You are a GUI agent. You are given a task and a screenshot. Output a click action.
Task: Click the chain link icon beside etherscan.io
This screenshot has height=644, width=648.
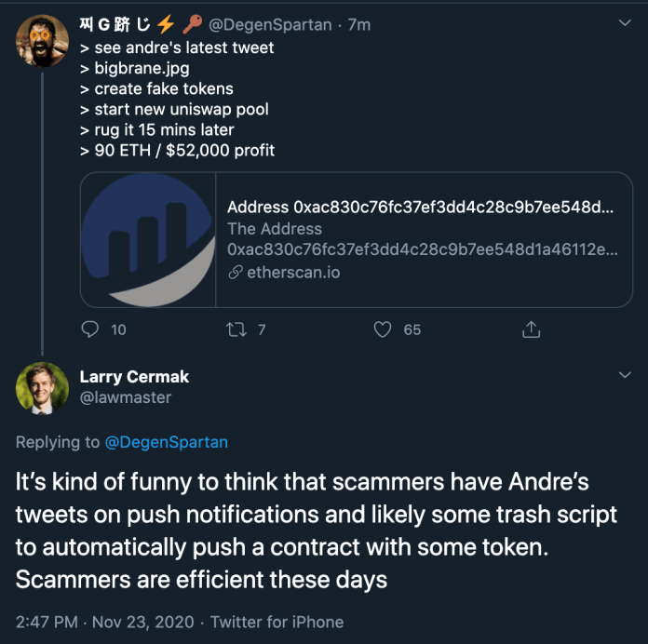(235, 272)
